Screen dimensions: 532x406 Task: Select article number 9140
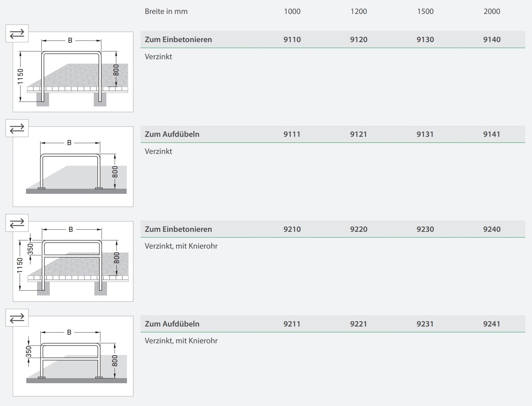492,40
